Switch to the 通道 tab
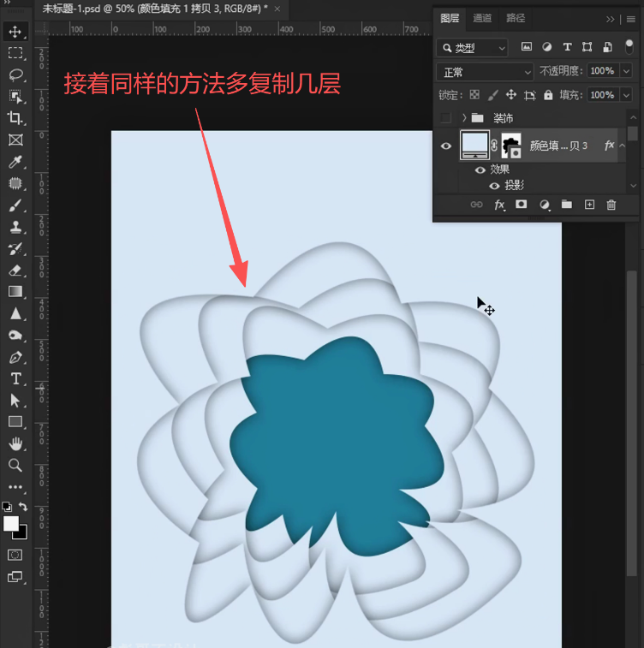Viewport: 644px width, 648px height. (x=482, y=18)
